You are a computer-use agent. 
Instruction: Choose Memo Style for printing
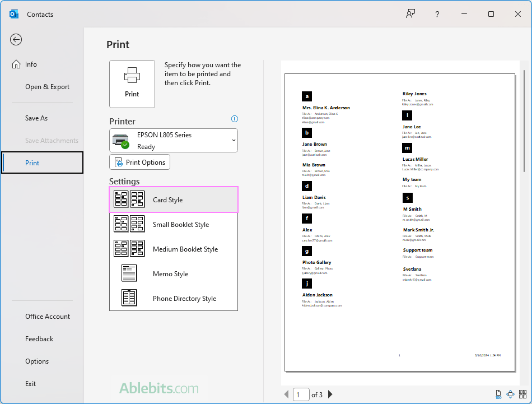[174, 273]
